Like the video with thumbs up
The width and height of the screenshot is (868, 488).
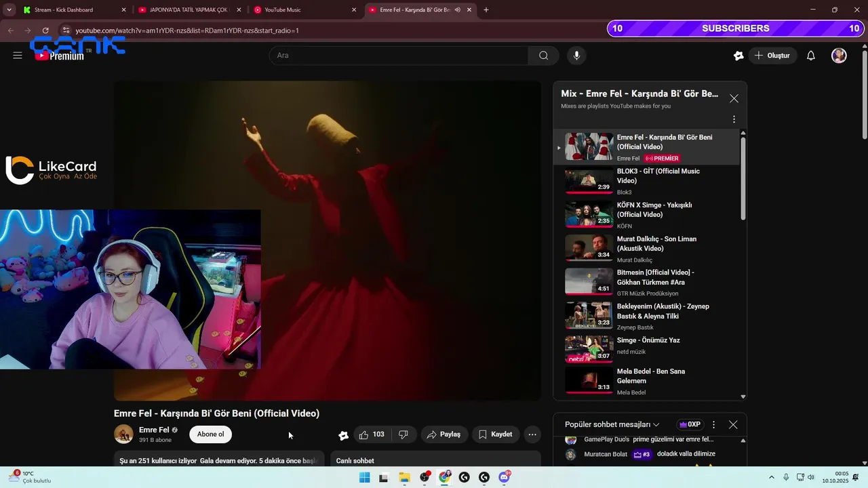click(372, 434)
